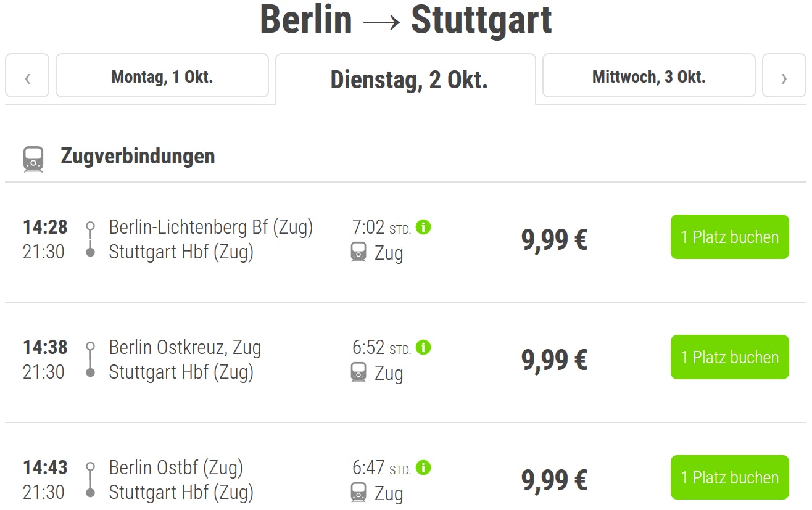Click Berlin Ostkreuz, Zug station name

click(x=185, y=347)
